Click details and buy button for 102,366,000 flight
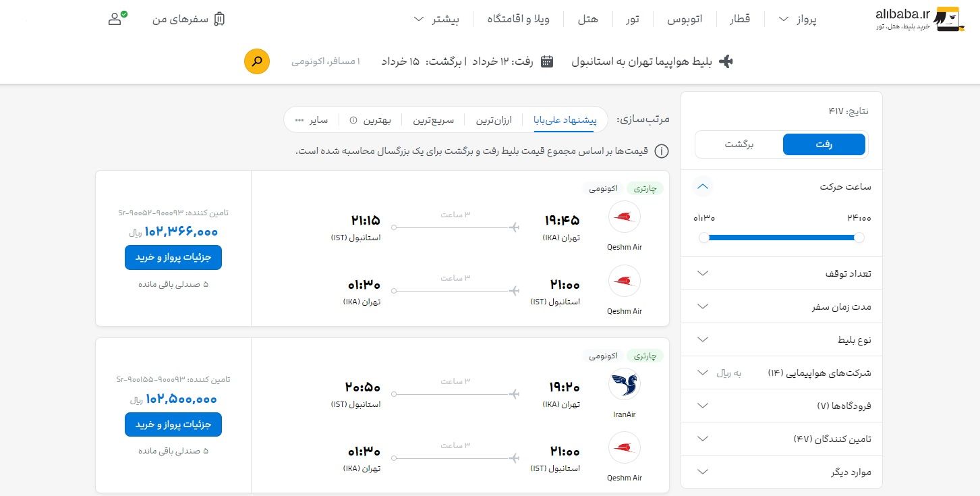The width and height of the screenshot is (980, 496). tap(173, 257)
